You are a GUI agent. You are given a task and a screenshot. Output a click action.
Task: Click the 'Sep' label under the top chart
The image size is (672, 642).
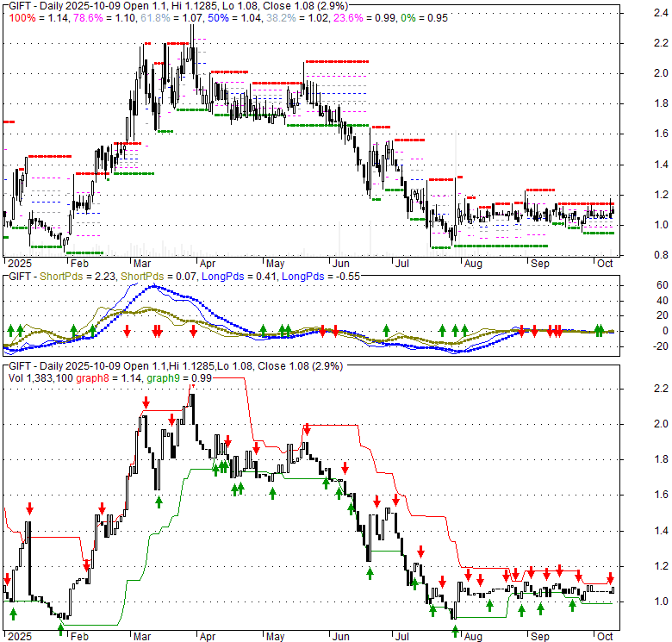coord(540,264)
